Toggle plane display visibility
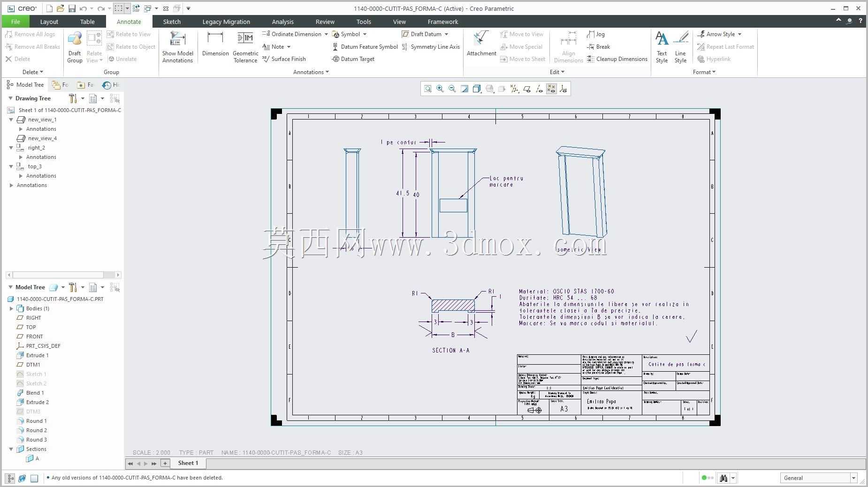868x487 pixels. click(x=527, y=89)
